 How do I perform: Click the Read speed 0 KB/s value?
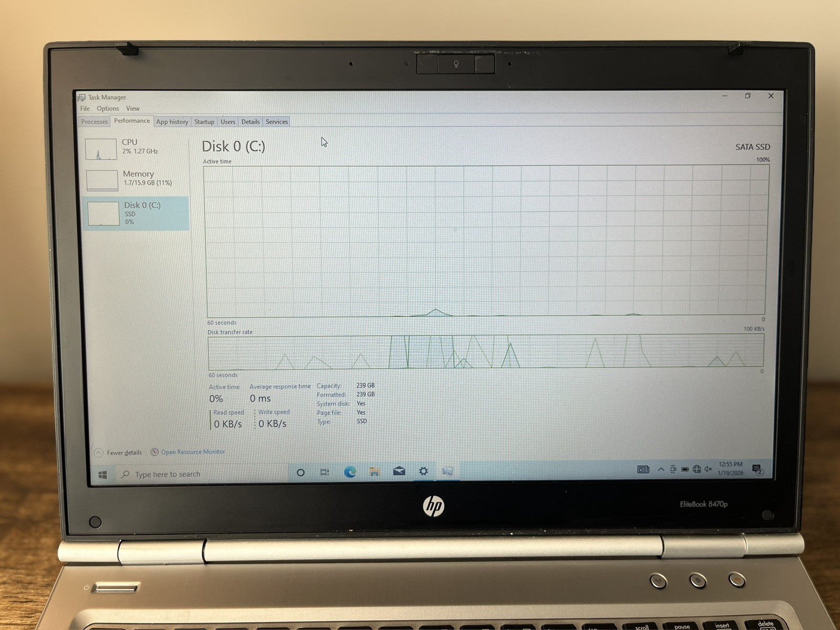pos(228,424)
